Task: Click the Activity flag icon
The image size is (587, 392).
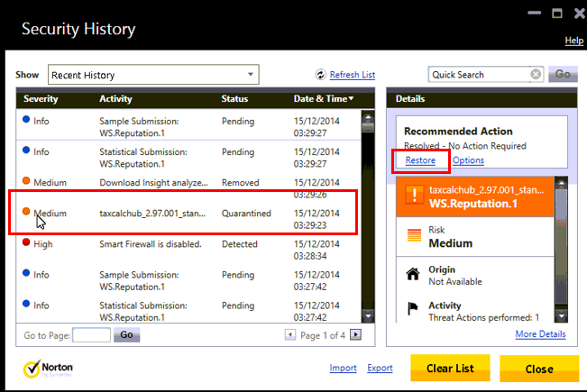Action: pos(412,310)
